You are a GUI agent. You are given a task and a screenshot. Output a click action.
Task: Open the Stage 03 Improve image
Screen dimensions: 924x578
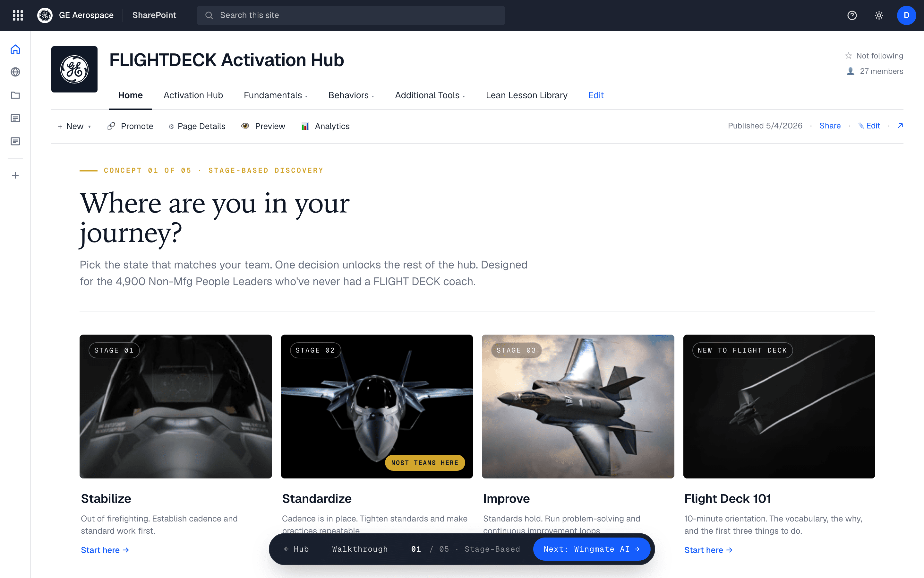(x=578, y=406)
